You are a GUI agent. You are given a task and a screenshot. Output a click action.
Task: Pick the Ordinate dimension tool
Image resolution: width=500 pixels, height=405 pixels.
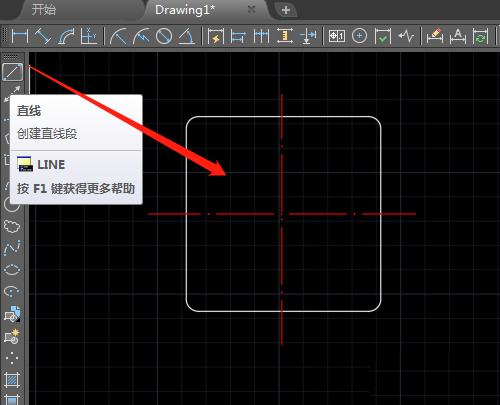tap(89, 36)
